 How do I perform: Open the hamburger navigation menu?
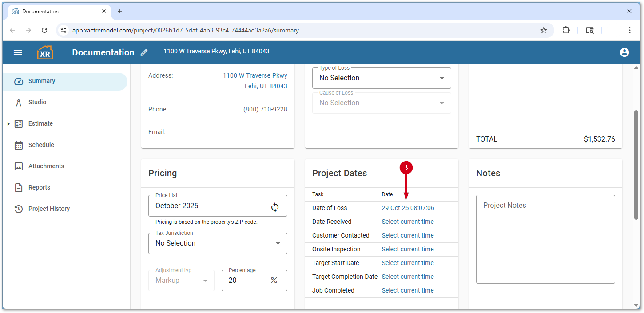click(18, 52)
